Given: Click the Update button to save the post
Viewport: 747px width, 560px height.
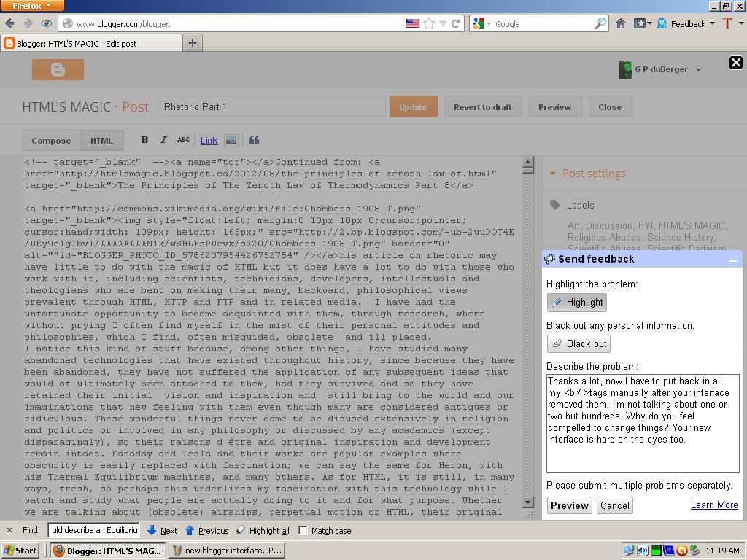Looking at the screenshot, I should [x=413, y=106].
